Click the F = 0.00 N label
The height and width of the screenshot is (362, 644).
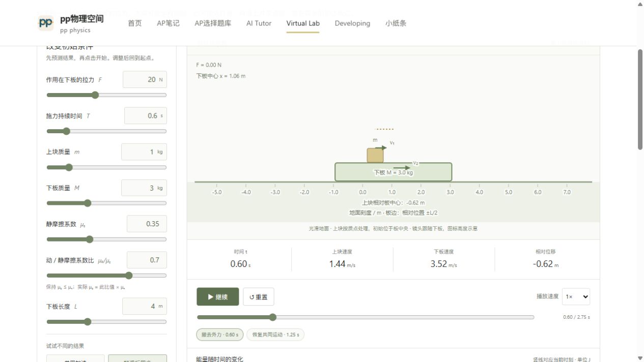[209, 65]
